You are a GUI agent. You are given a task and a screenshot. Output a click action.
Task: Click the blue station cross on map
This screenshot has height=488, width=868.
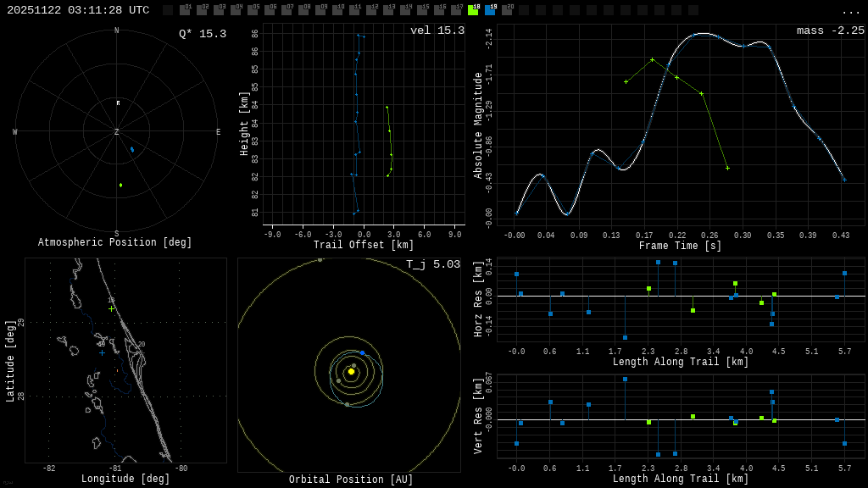tap(103, 352)
